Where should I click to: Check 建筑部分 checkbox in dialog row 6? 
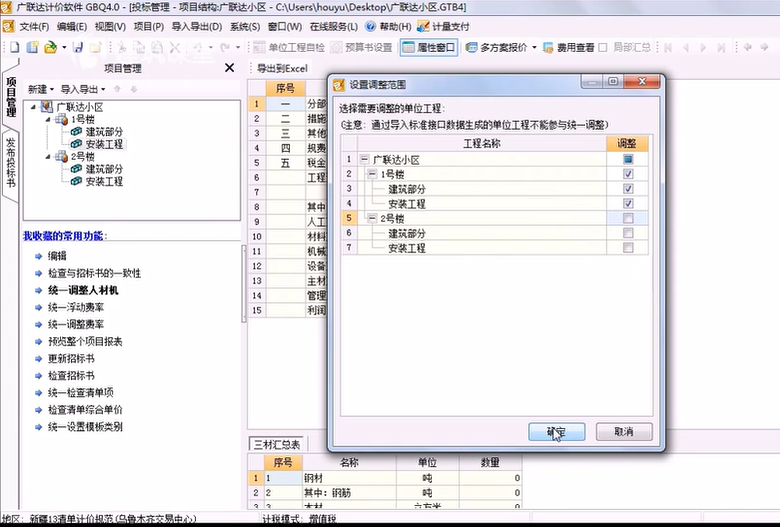pos(628,233)
